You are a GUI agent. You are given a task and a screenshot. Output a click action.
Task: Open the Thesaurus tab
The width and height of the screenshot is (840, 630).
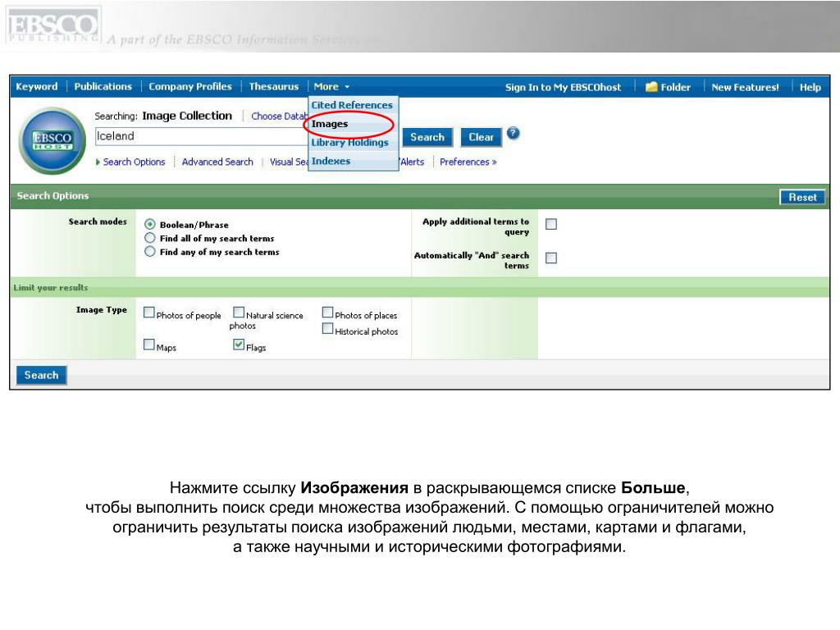point(274,86)
